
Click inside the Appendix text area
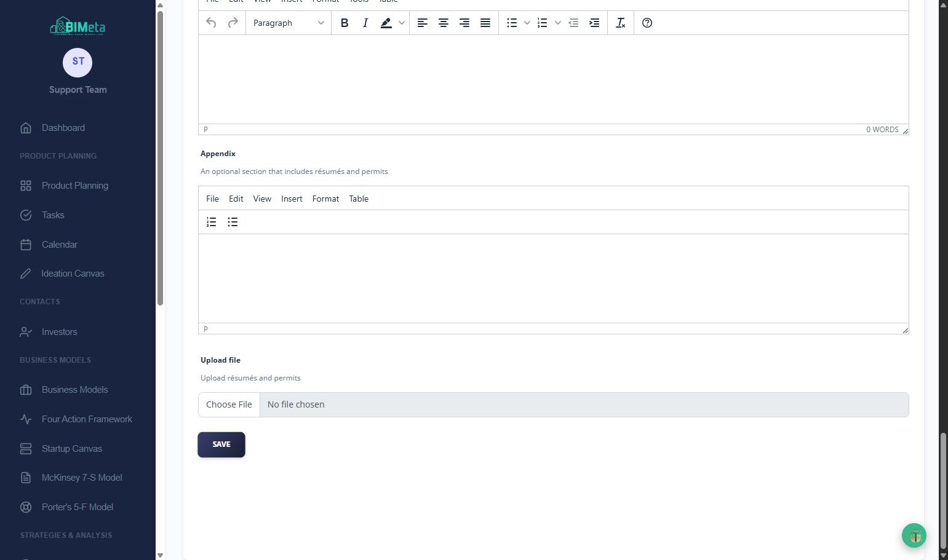(553, 278)
